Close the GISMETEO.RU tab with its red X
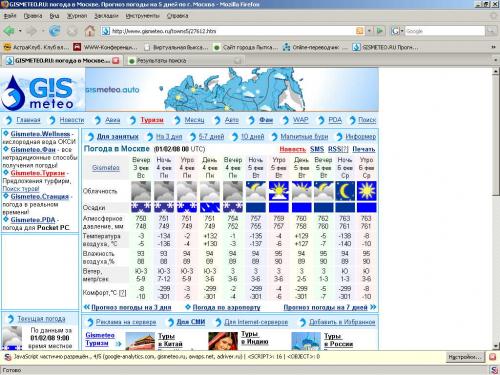The image size is (500, 375). [116, 60]
